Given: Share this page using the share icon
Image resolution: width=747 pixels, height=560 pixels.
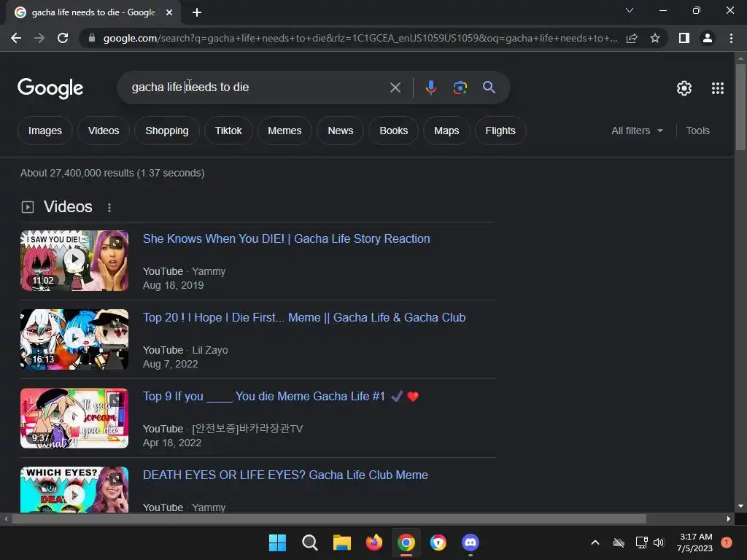Looking at the screenshot, I should pyautogui.click(x=632, y=38).
